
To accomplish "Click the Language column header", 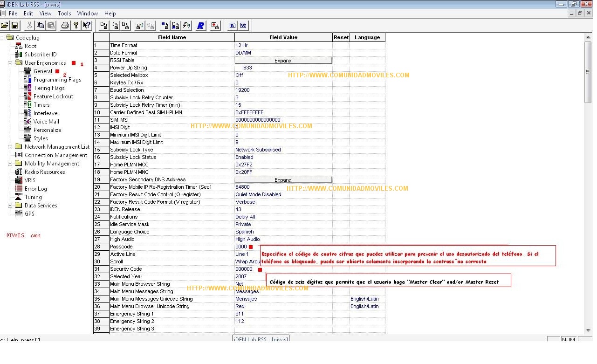I will point(367,37).
